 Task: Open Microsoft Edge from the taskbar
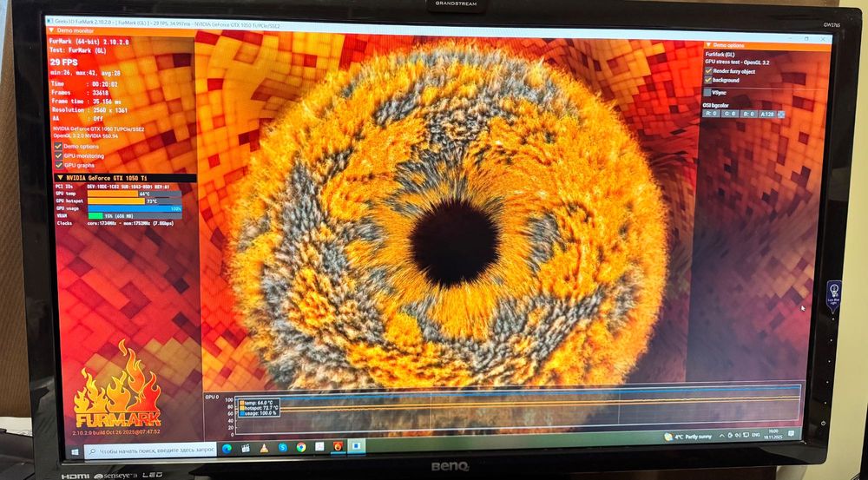(x=227, y=449)
